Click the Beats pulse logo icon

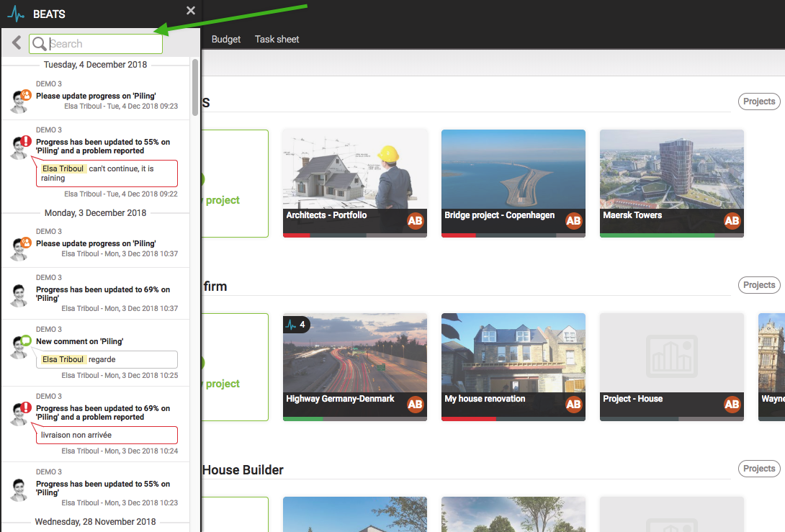click(16, 14)
